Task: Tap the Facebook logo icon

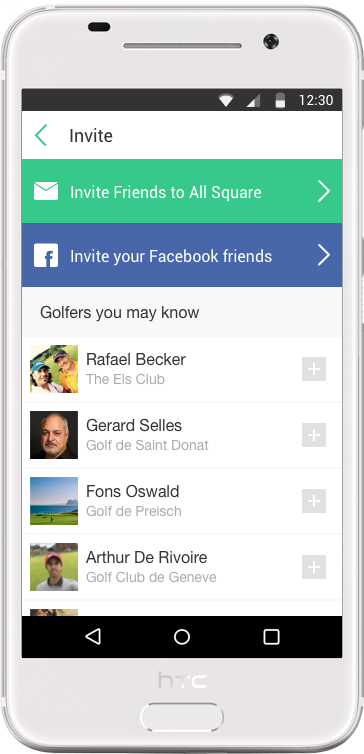Action: (46, 255)
